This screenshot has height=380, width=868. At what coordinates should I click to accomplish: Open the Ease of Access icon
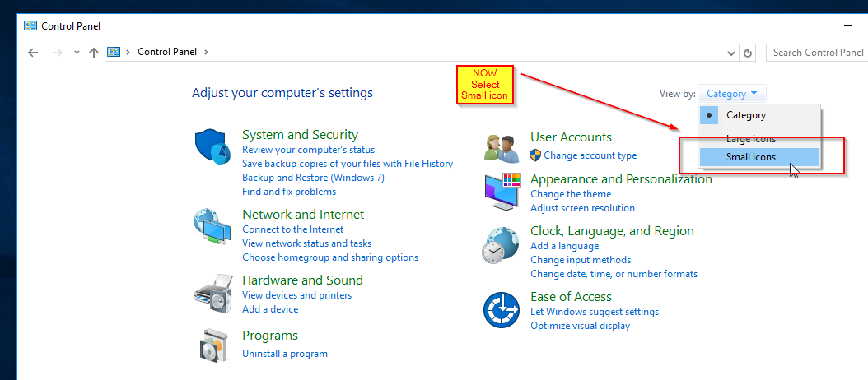point(502,310)
